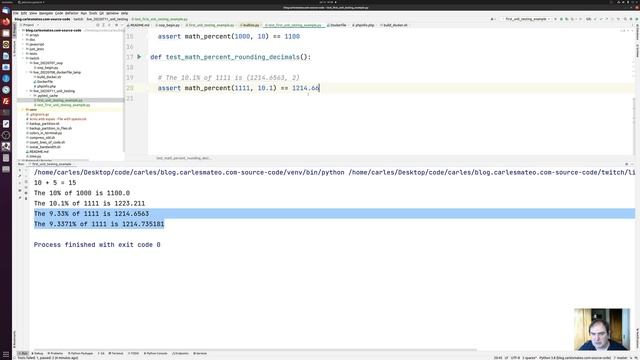Open the Window menu

pos(112,13)
